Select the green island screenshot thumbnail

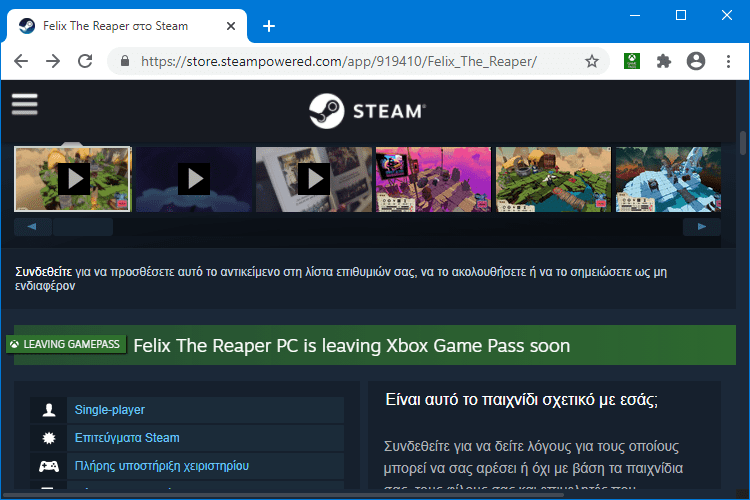553,179
